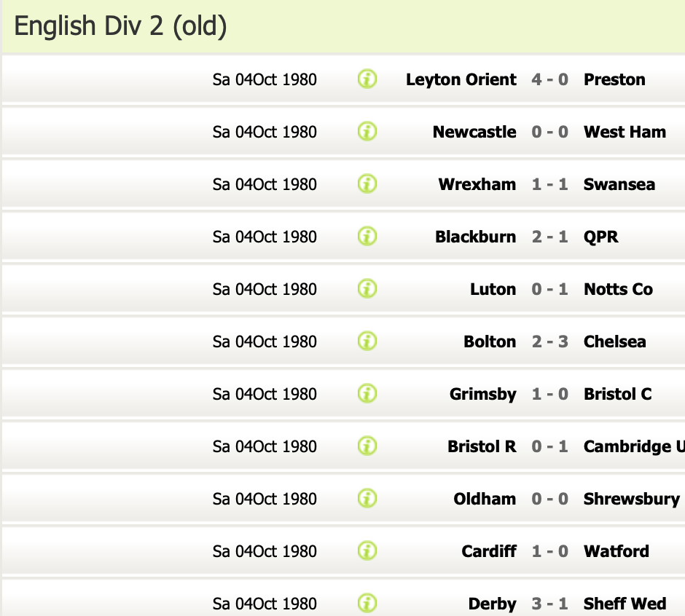Select the 4 - 0 Leyton Orient score
Viewport: 685px width, 616px height.
pyautogui.click(x=550, y=79)
